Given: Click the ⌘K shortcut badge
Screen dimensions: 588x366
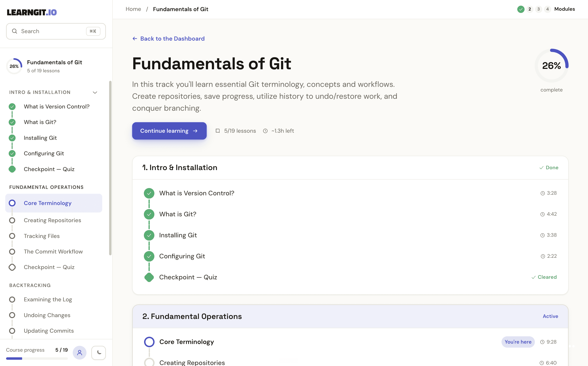Looking at the screenshot, I should (93, 31).
